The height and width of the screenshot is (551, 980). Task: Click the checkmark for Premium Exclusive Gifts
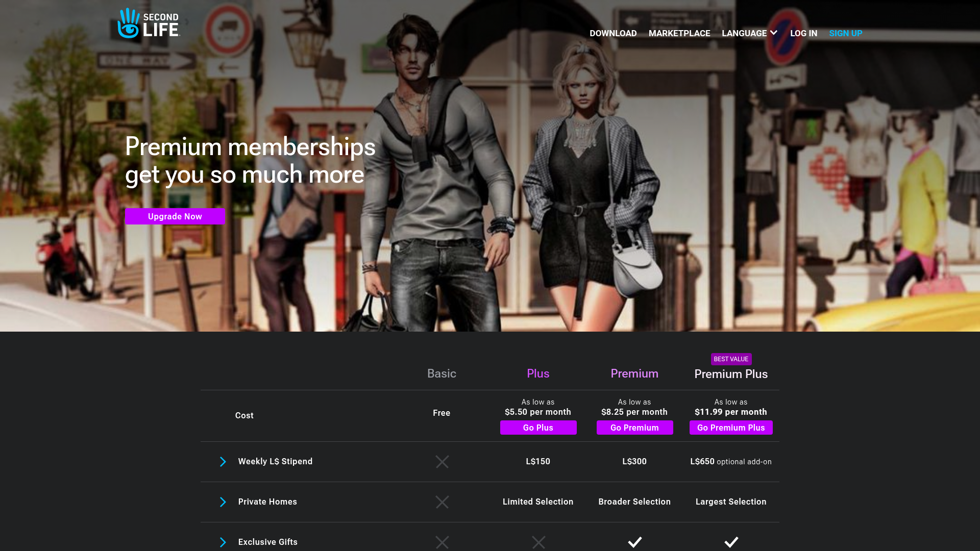[634, 542]
